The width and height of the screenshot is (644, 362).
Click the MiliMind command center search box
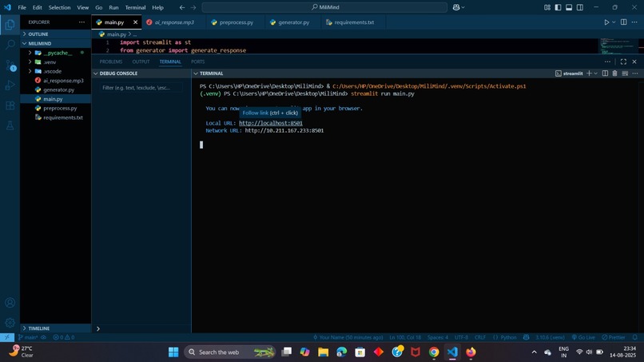tap(324, 7)
